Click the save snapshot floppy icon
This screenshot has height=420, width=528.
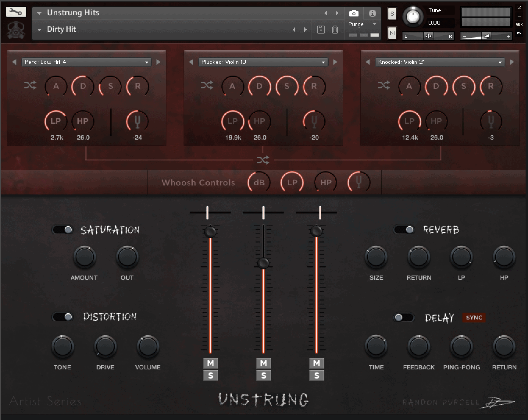click(321, 30)
